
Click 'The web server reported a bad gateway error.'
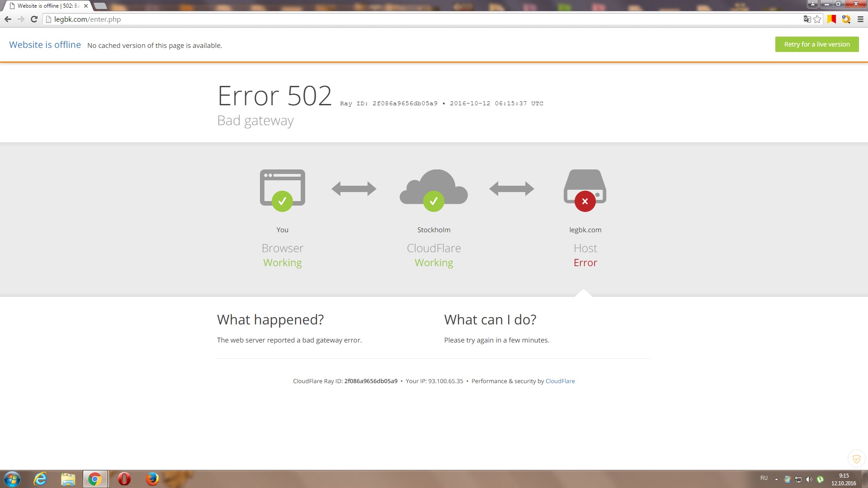coord(289,340)
